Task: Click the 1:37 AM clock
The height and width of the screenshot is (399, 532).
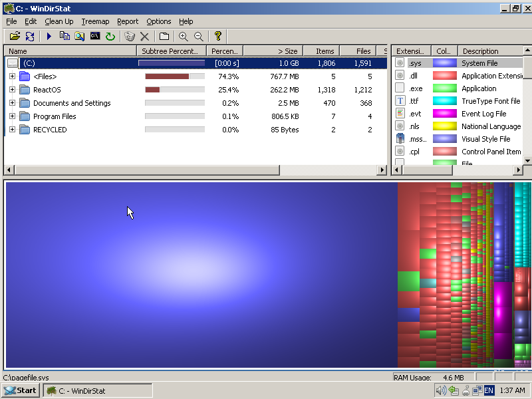Action: tap(512, 390)
